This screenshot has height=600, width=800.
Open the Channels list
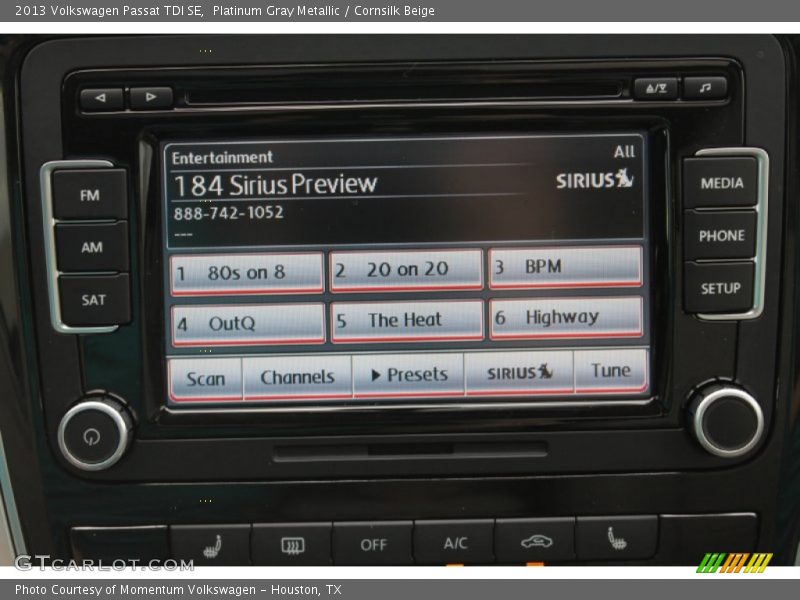pyautogui.click(x=297, y=377)
